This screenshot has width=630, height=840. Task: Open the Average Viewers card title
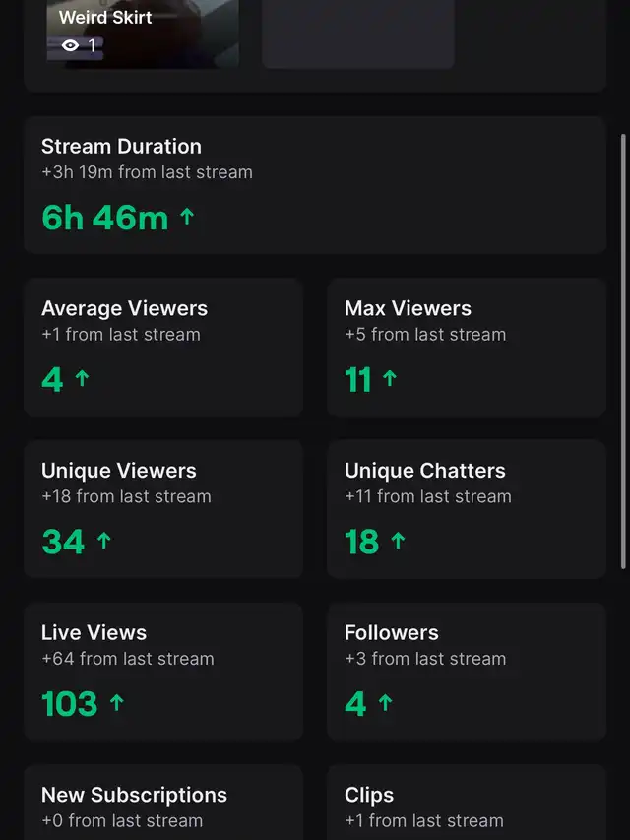click(124, 308)
